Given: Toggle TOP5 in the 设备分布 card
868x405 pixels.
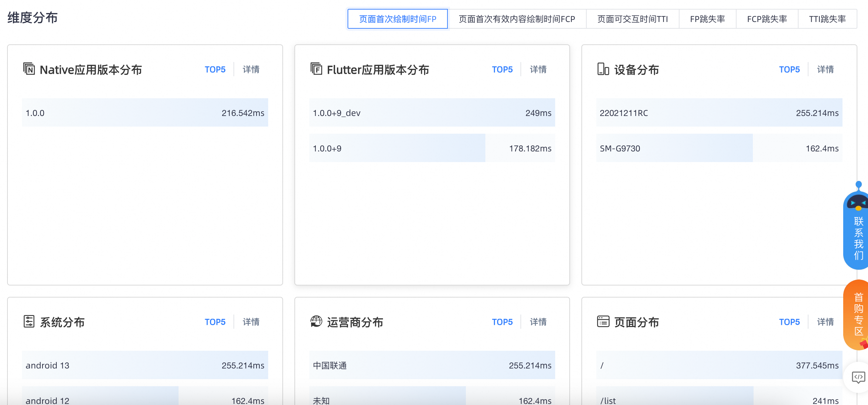Looking at the screenshot, I should [x=789, y=69].
